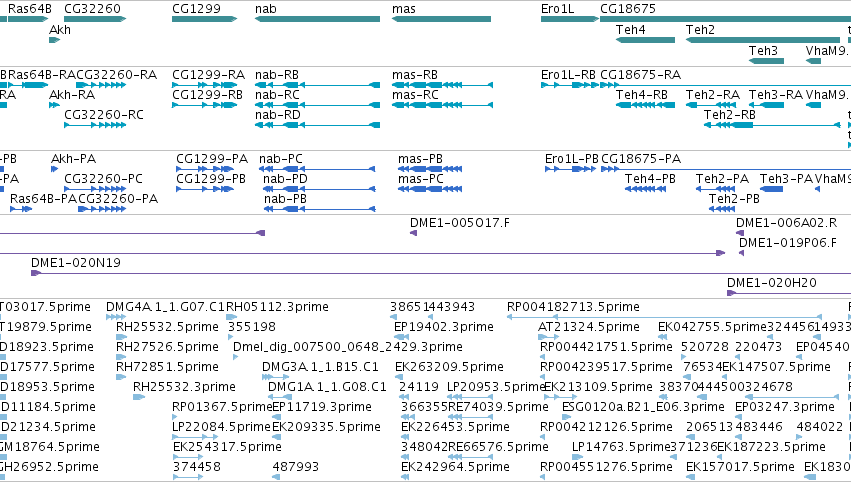This screenshot has height=482, width=851.
Task: Click the CG18675-PA protein label
Action: click(641, 158)
